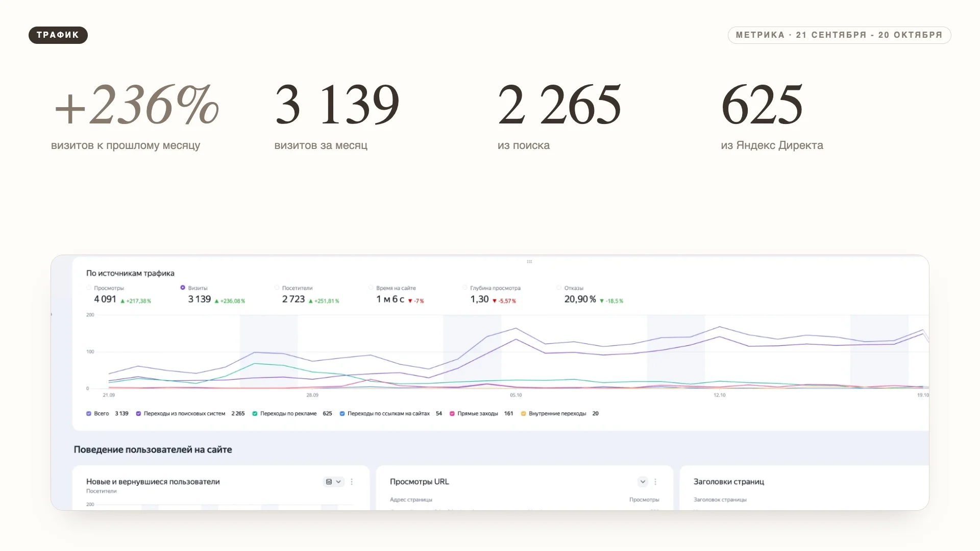Toggle Переходы из поисковых систем legend checkbox

pyautogui.click(x=138, y=414)
